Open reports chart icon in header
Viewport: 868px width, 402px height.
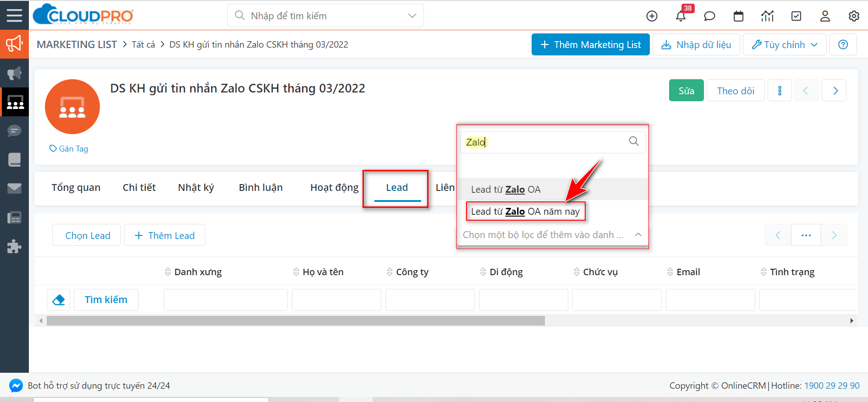coord(767,16)
